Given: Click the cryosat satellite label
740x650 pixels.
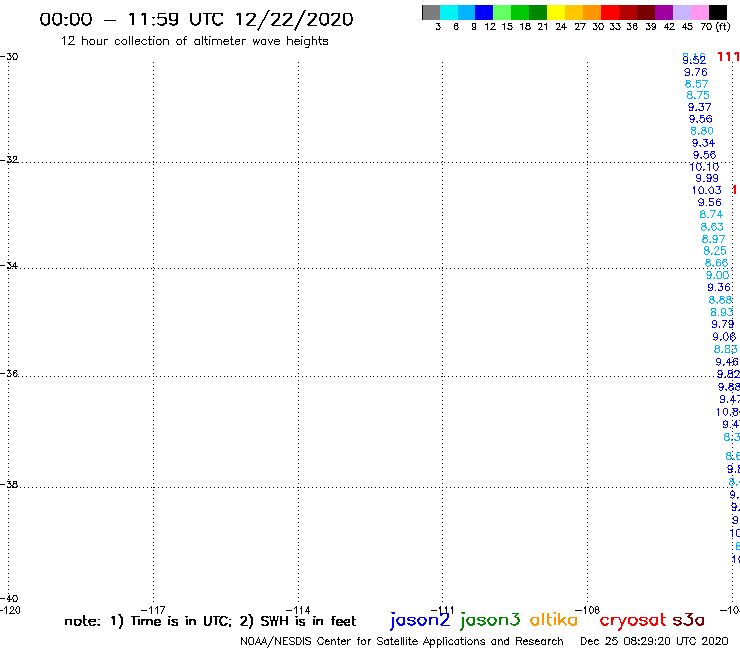Looking at the screenshot, I should coord(633,620).
